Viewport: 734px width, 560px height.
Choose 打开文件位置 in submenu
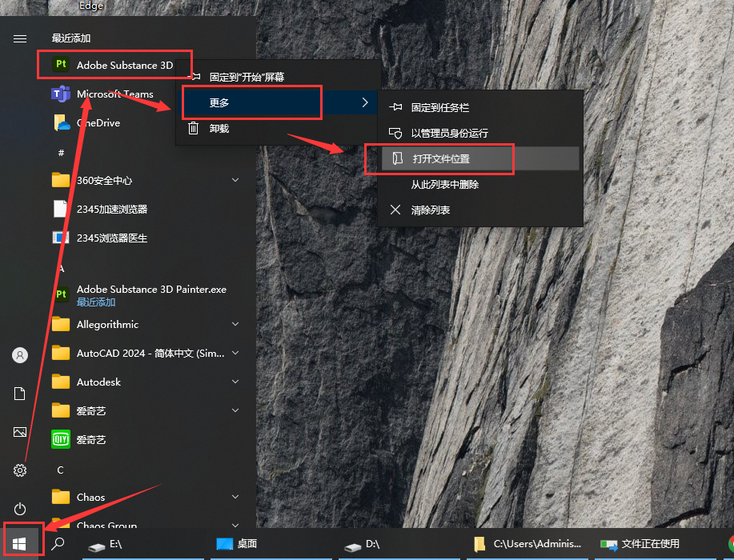pos(480,158)
